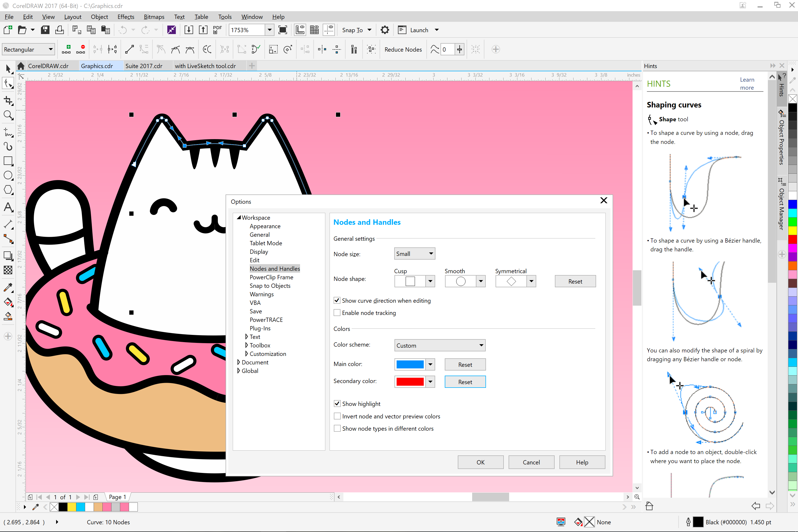Screen dimensions: 798x532
Task: Collapse the Workspace tree node
Action: (x=239, y=217)
